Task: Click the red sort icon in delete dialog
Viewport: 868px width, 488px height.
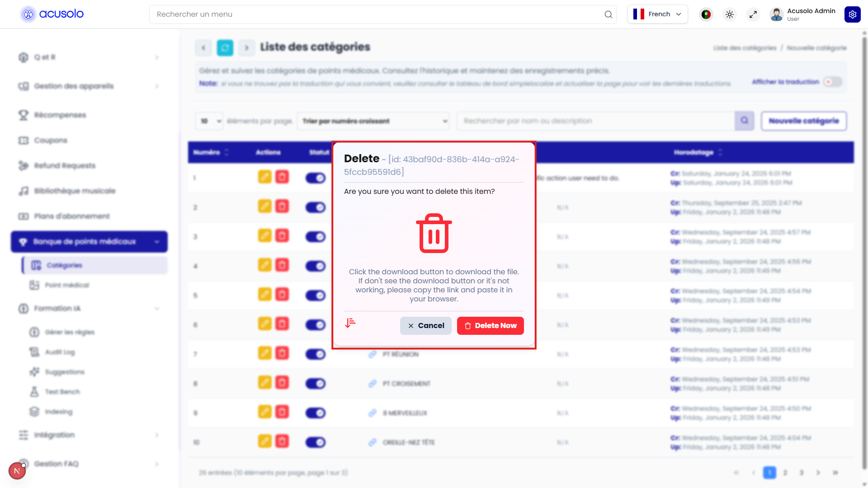Action: (x=350, y=323)
